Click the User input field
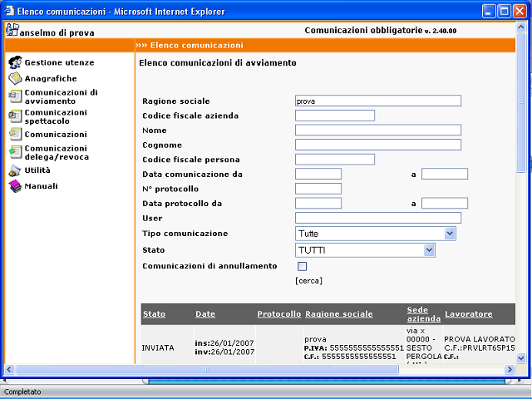This screenshot has height=399, width=532. click(x=378, y=218)
